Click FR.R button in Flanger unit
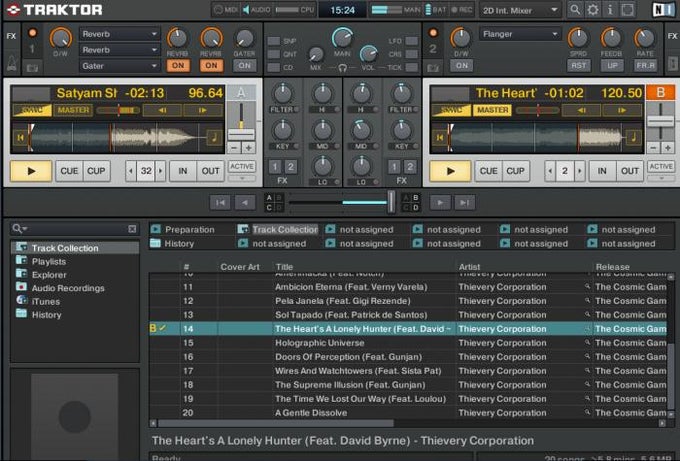 coord(645,65)
